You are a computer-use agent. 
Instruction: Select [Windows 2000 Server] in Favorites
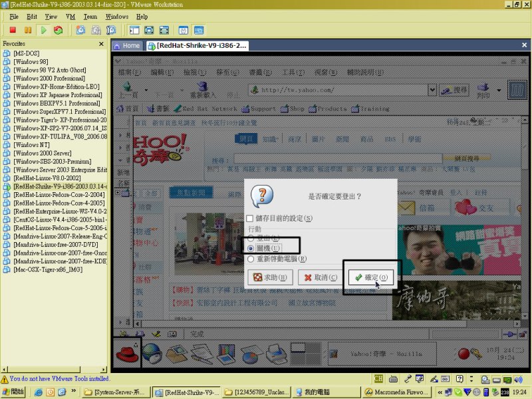click(x=43, y=153)
